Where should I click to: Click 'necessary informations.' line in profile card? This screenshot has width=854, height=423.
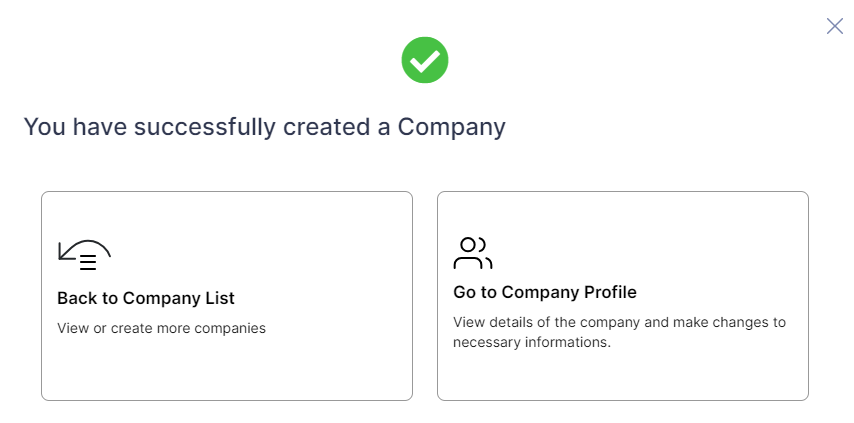pyautogui.click(x=532, y=342)
